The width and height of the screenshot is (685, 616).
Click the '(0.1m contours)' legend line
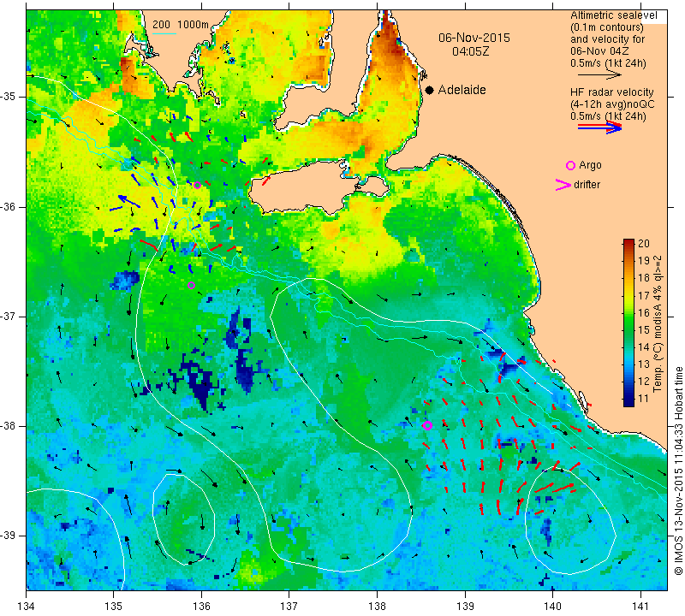[607, 27]
